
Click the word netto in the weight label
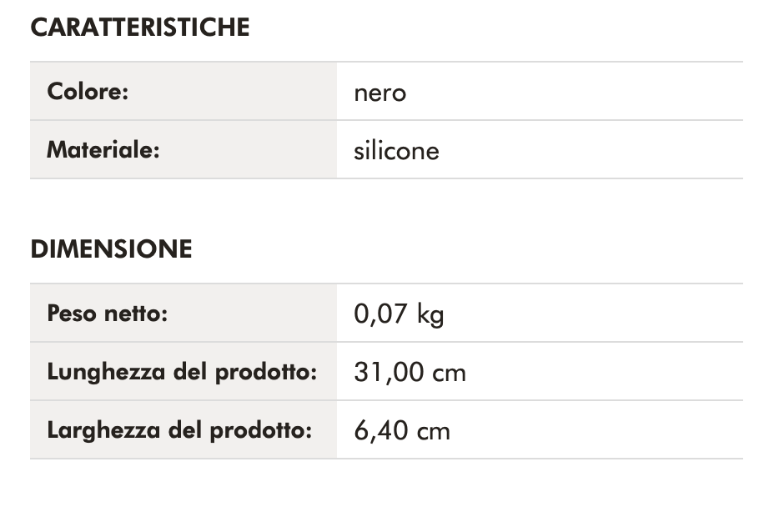coord(136,314)
